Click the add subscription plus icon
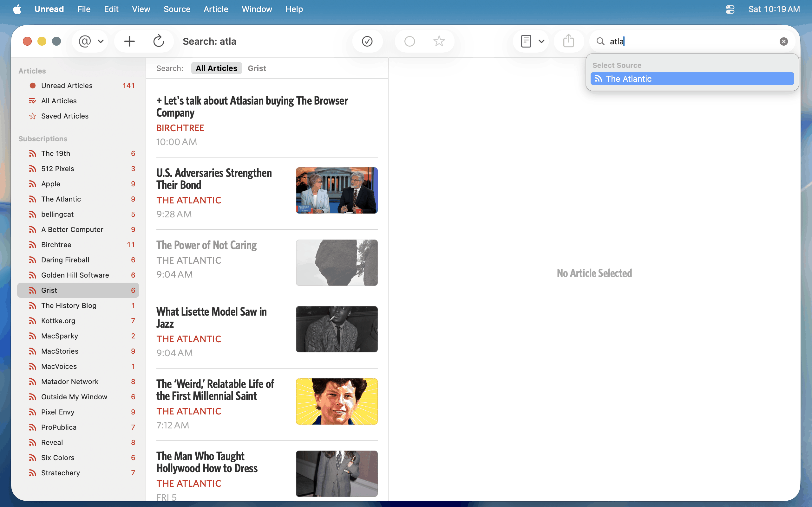Image resolution: width=812 pixels, height=507 pixels. pyautogui.click(x=129, y=41)
